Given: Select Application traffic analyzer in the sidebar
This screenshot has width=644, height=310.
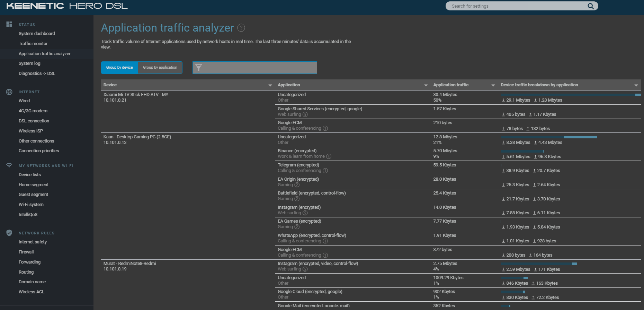Looking at the screenshot, I should click(x=44, y=54).
